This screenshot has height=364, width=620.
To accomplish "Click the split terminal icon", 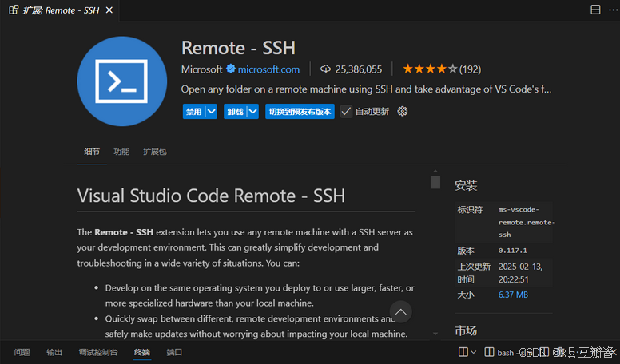I will (463, 352).
